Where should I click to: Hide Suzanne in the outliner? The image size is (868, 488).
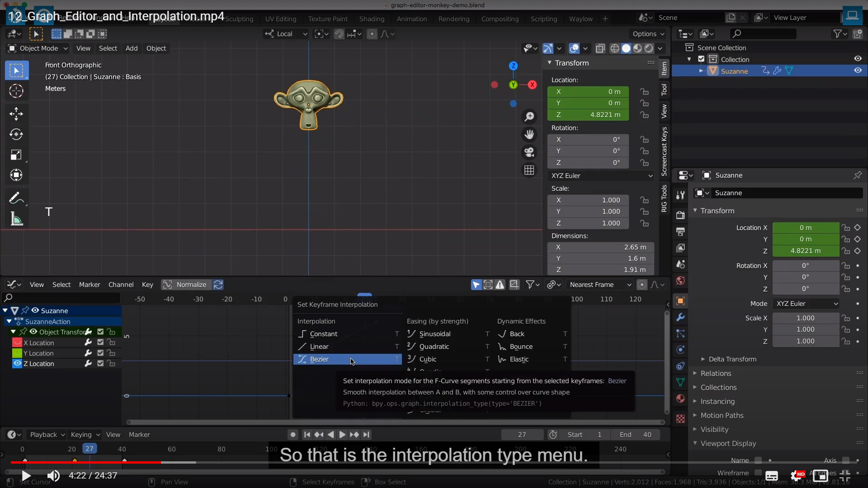[x=858, y=70]
